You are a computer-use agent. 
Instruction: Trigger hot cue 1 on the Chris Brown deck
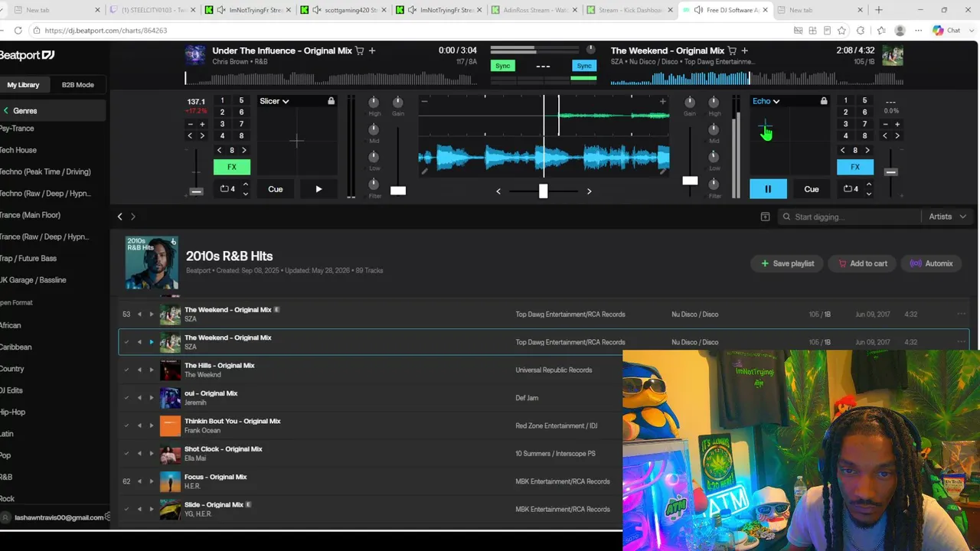pyautogui.click(x=222, y=100)
